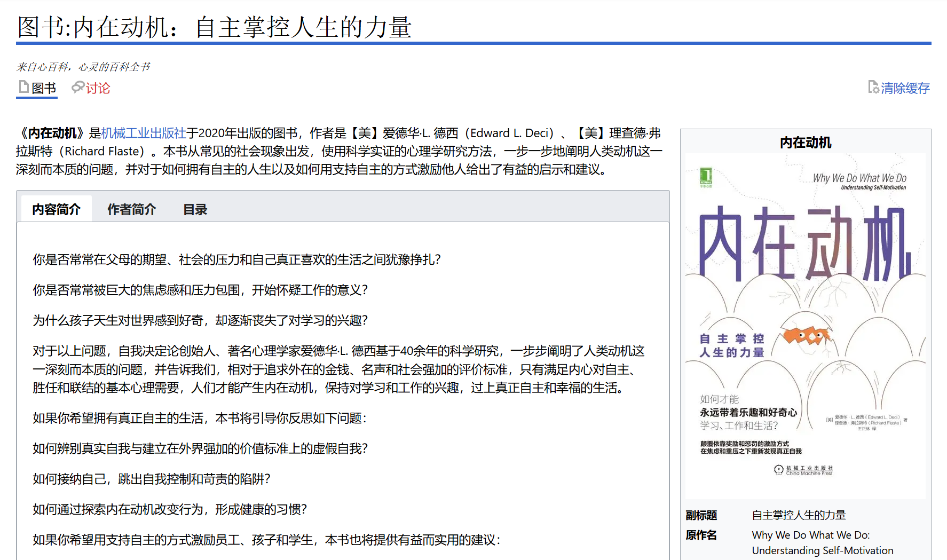
Task: Click the infobox header 内在动机
Action: tap(805, 143)
